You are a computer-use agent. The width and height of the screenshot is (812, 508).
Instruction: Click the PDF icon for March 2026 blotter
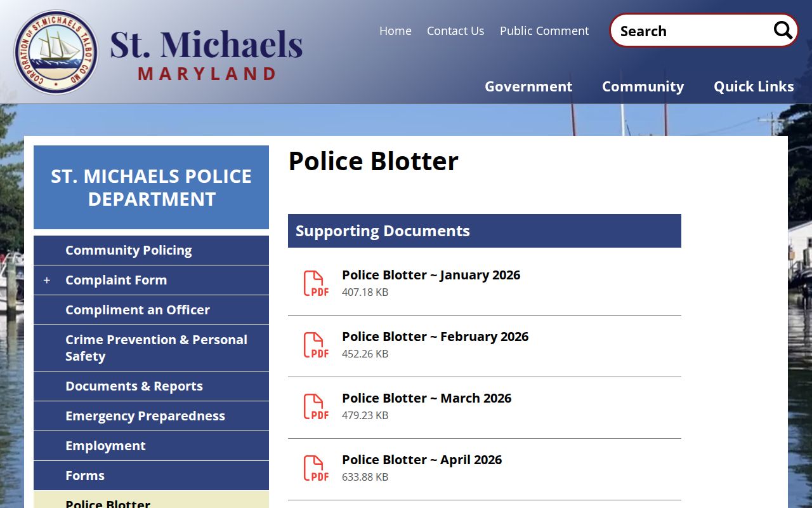coord(316,406)
